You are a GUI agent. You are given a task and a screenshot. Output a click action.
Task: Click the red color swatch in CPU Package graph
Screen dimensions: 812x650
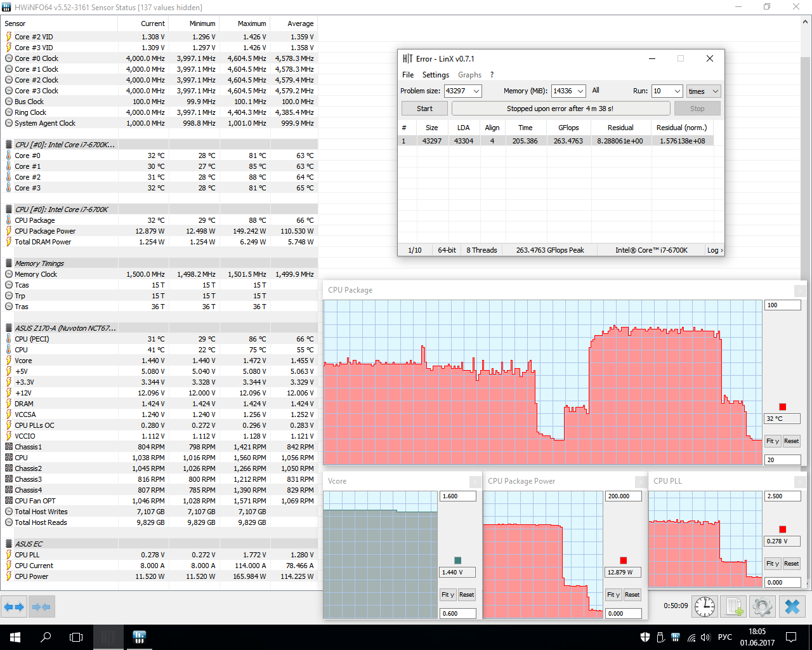783,407
